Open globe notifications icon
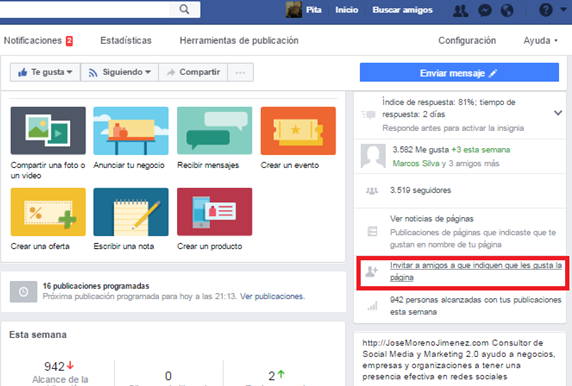Viewport: 572px width, 386px height. [507, 11]
